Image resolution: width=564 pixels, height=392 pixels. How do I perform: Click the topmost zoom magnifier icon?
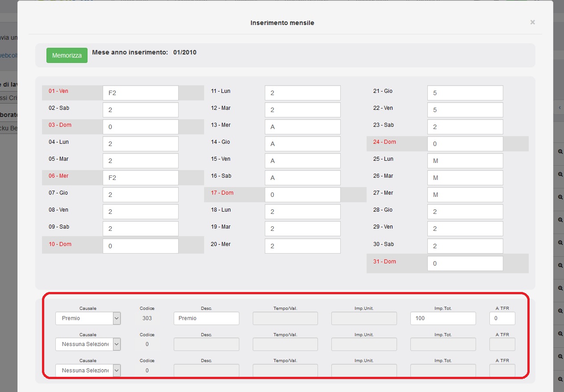[560, 151]
